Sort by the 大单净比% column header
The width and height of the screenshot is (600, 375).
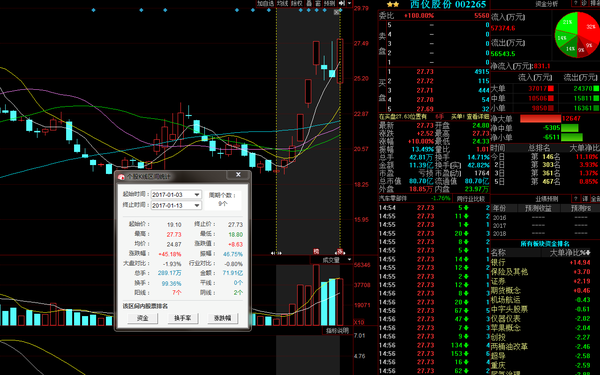(570, 253)
